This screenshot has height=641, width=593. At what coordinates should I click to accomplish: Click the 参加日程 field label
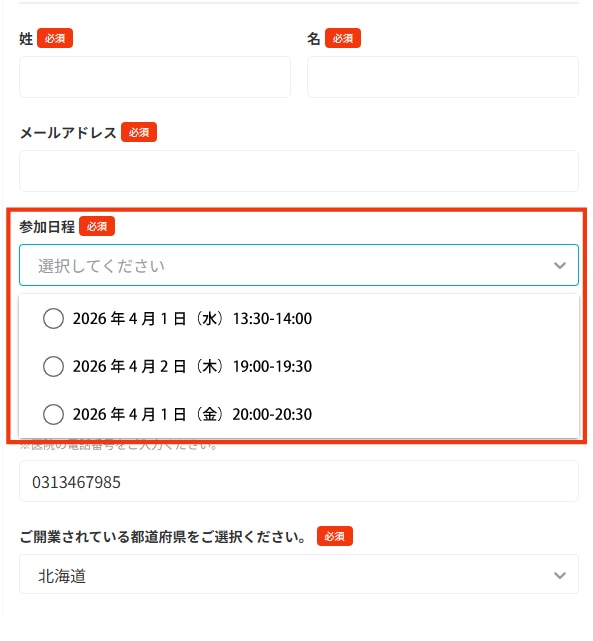[x=47, y=226]
